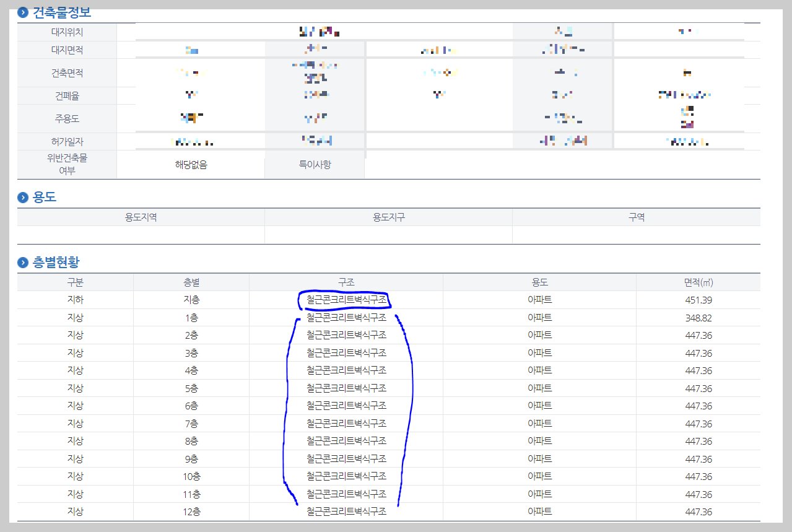This screenshot has height=532, width=792.
Task: Select 아파트 in the 5층 row
Action: (539, 388)
